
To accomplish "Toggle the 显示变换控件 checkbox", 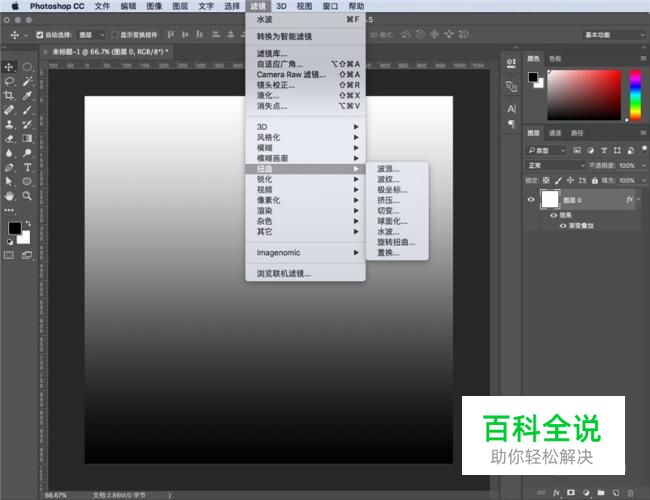I will (x=115, y=35).
